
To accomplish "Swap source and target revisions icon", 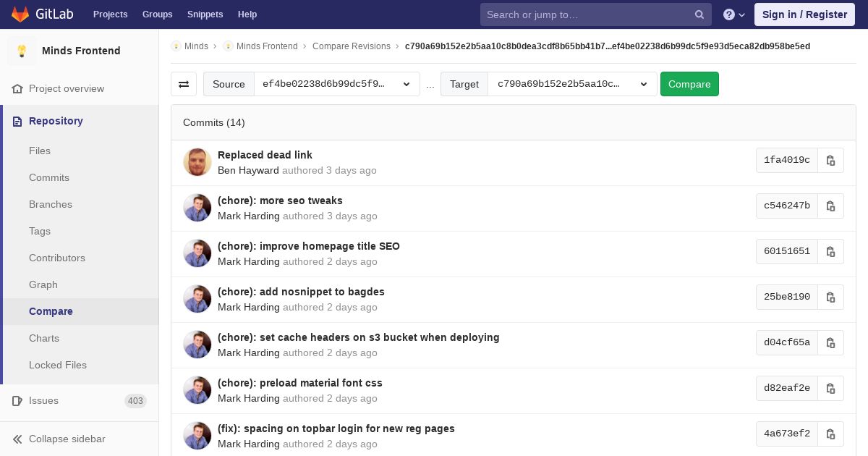I will pos(184,84).
